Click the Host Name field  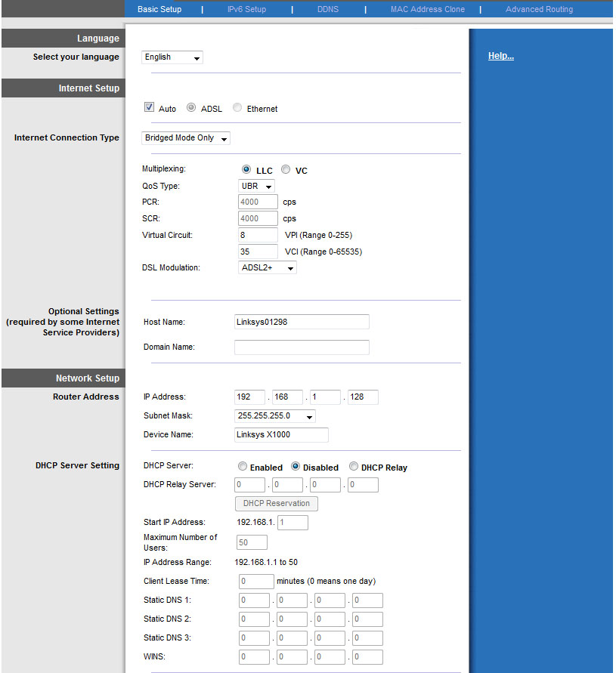pyautogui.click(x=302, y=322)
